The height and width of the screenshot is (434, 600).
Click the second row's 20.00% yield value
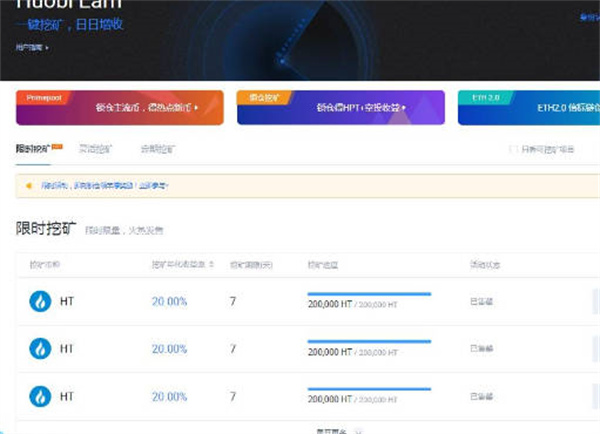pos(169,349)
